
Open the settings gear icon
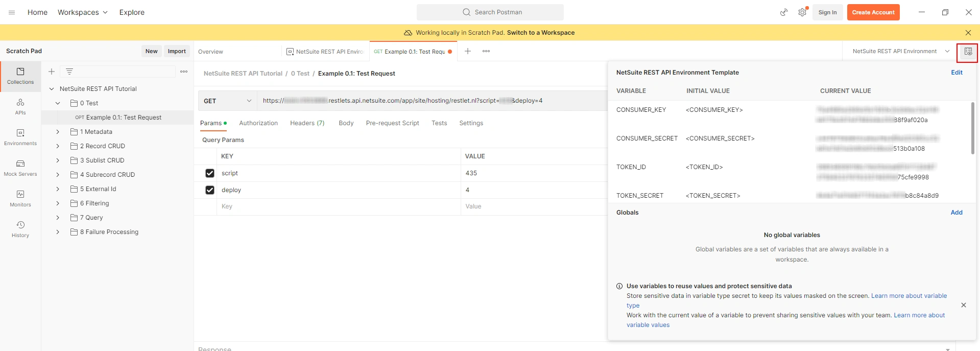(x=802, y=12)
